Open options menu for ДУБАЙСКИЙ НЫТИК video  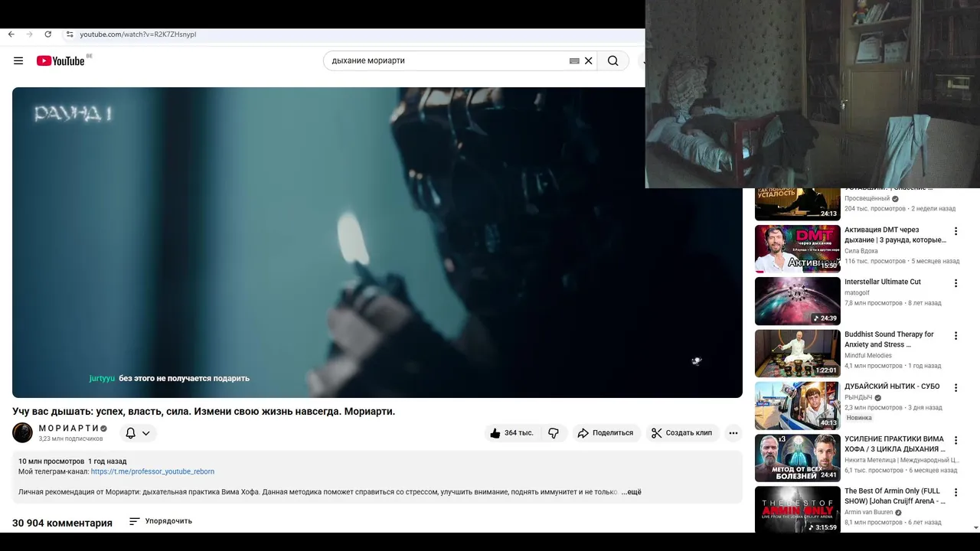955,388
